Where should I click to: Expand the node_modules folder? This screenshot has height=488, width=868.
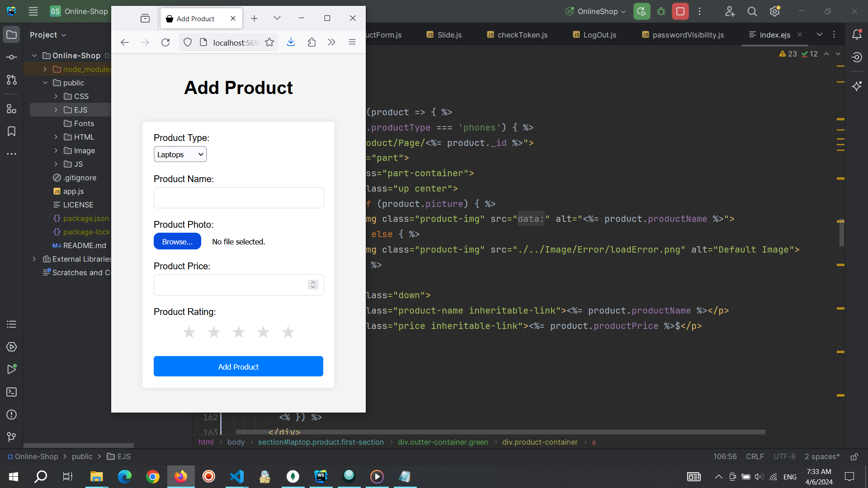tap(45, 69)
